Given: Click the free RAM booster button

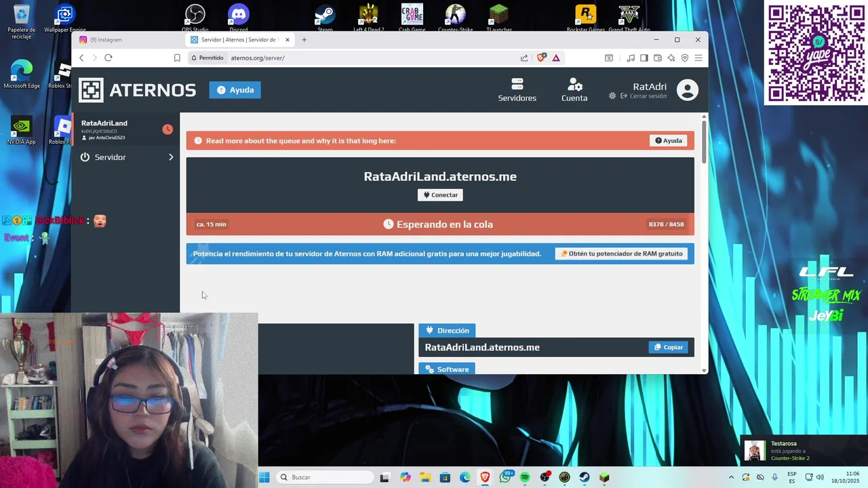Looking at the screenshot, I should pyautogui.click(x=621, y=253).
